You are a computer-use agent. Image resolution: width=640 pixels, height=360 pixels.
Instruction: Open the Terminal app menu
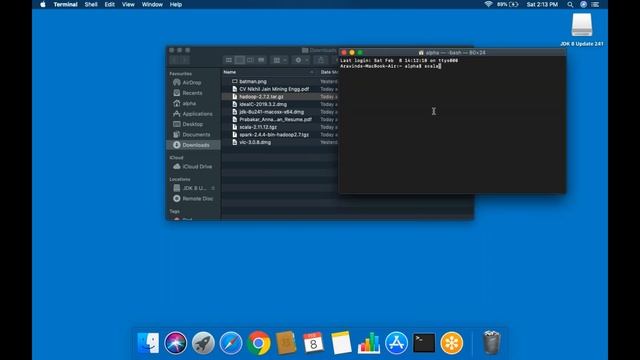point(65,4)
